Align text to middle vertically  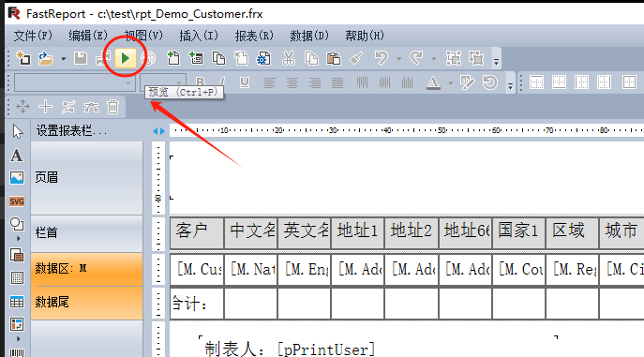click(385, 82)
